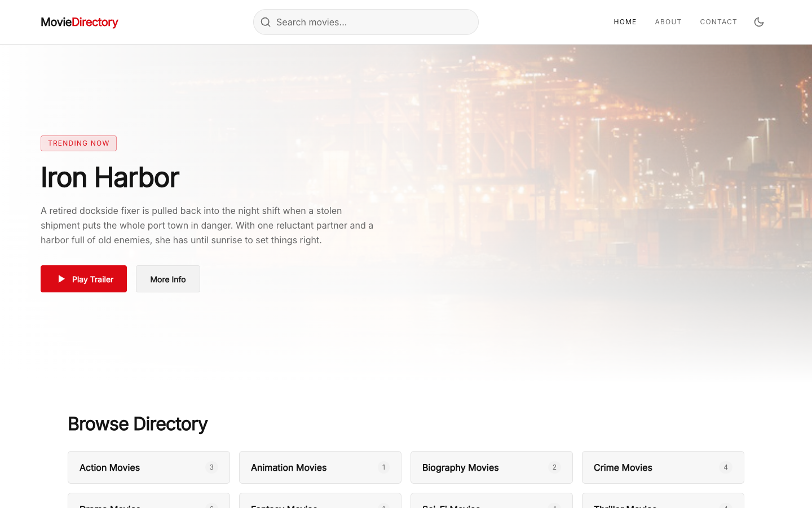Image resolution: width=812 pixels, height=508 pixels.
Task: Open the About nav item
Action: tap(668, 22)
